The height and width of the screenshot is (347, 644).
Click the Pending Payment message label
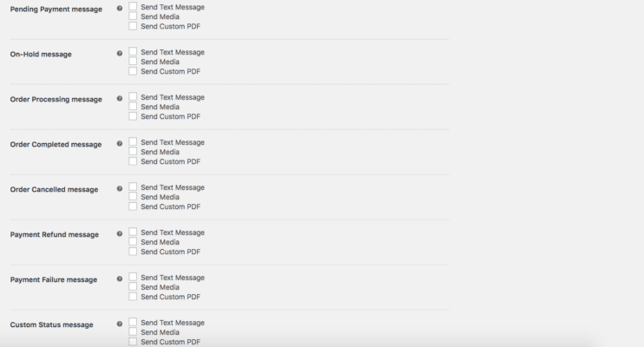pos(56,9)
